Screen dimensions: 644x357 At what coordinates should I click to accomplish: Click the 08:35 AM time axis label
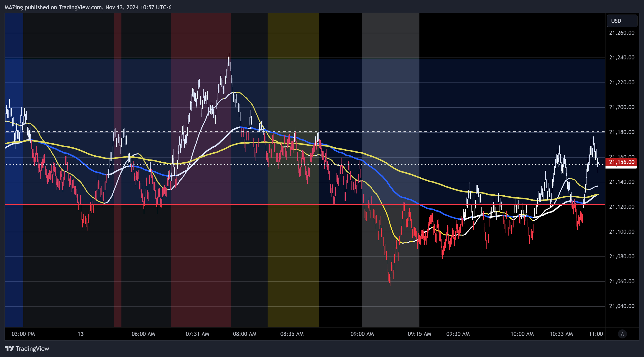[292, 334]
